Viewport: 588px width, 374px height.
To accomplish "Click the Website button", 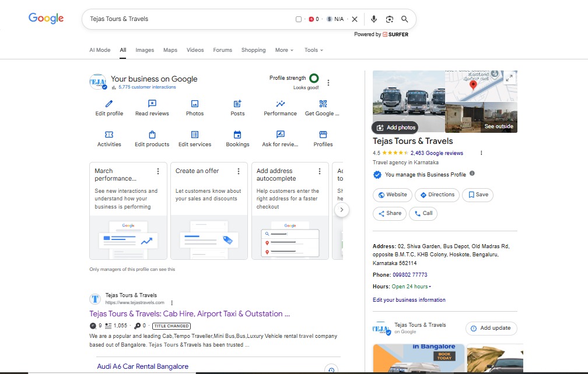I will [x=392, y=195].
